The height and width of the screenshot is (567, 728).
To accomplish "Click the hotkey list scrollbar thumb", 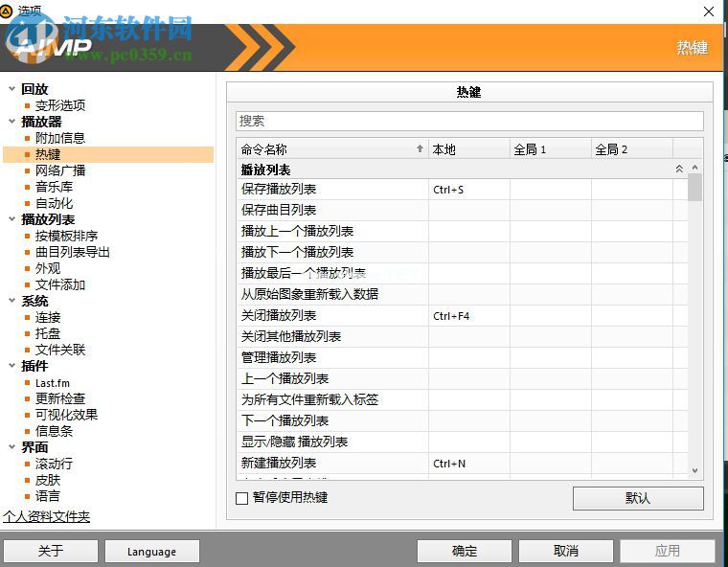I will pyautogui.click(x=694, y=187).
